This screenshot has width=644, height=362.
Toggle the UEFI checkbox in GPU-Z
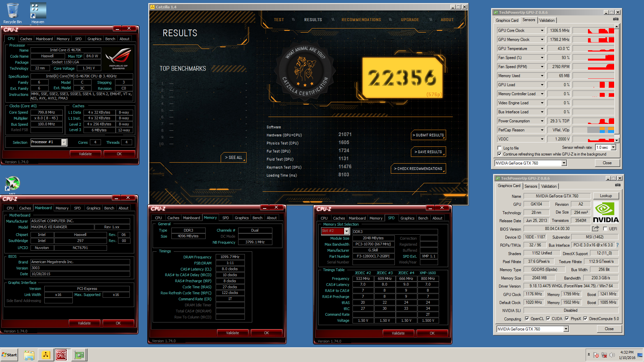[x=605, y=229]
